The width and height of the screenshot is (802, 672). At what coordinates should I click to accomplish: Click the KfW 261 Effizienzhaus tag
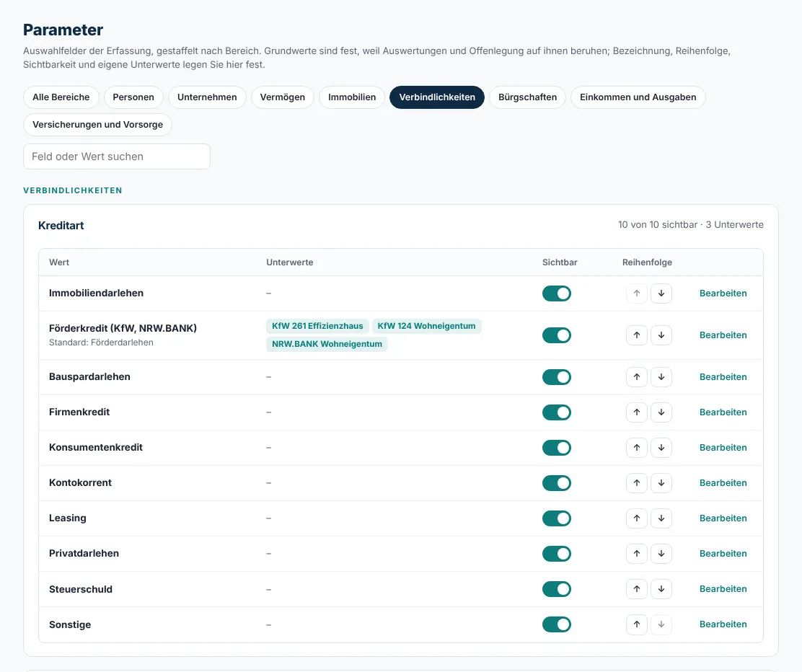(x=317, y=327)
